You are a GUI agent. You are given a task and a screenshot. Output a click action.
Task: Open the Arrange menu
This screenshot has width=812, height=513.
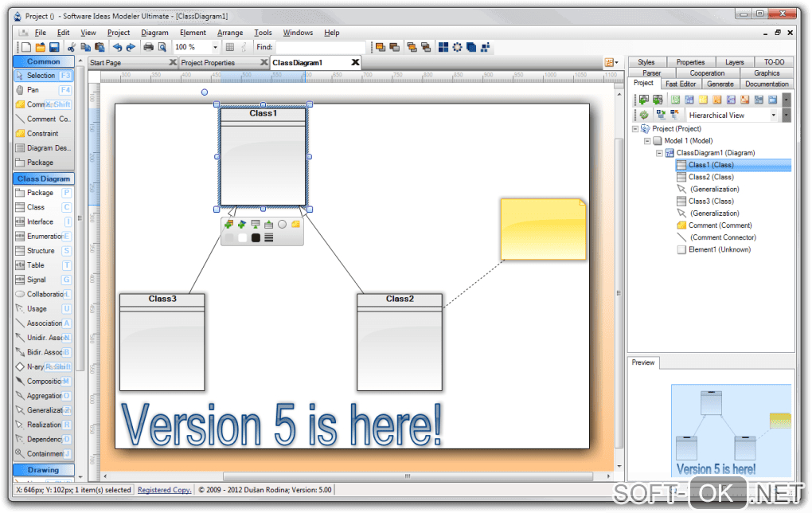coord(230,32)
